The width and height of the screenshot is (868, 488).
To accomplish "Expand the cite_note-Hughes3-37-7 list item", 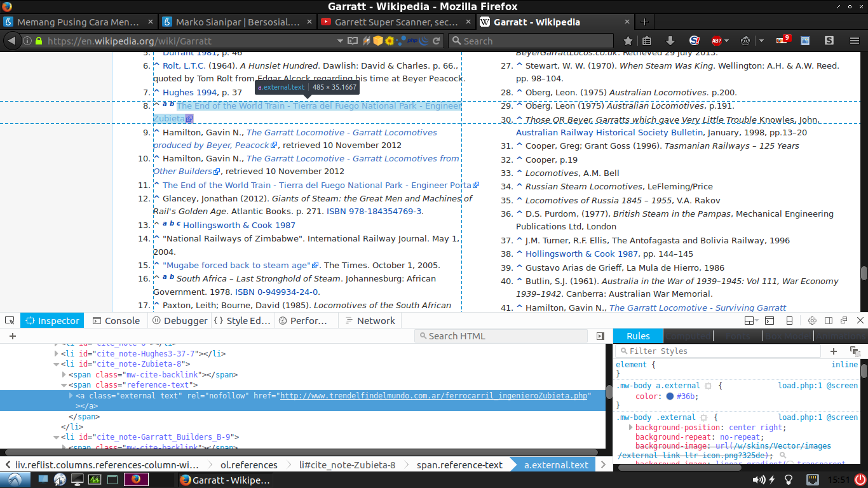I will coord(57,353).
